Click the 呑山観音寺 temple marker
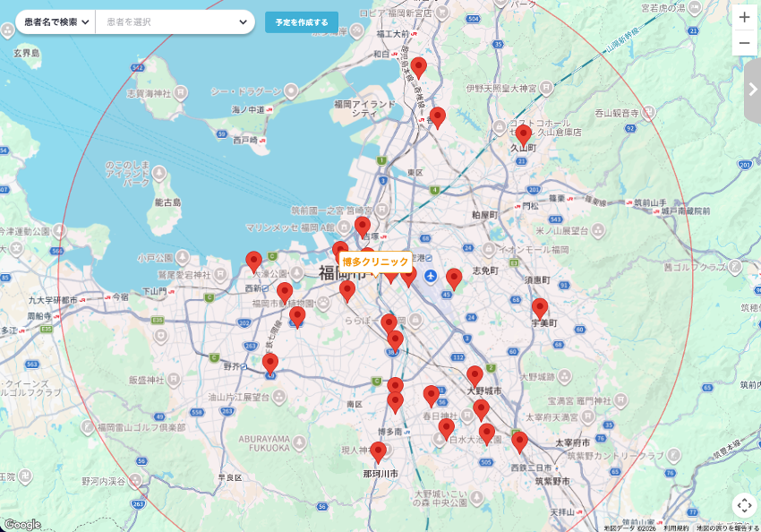 pos(648,113)
